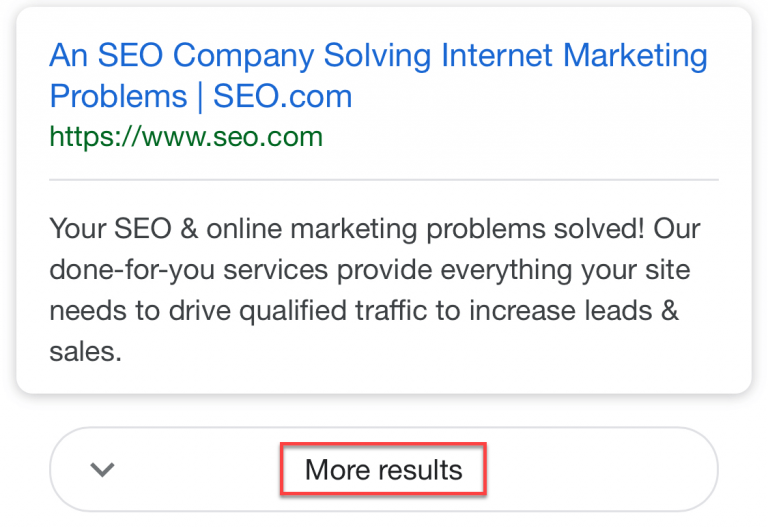Screen dimensions: 768x528
Task: Click the green https://www.seo.com URL
Action: coord(186,135)
